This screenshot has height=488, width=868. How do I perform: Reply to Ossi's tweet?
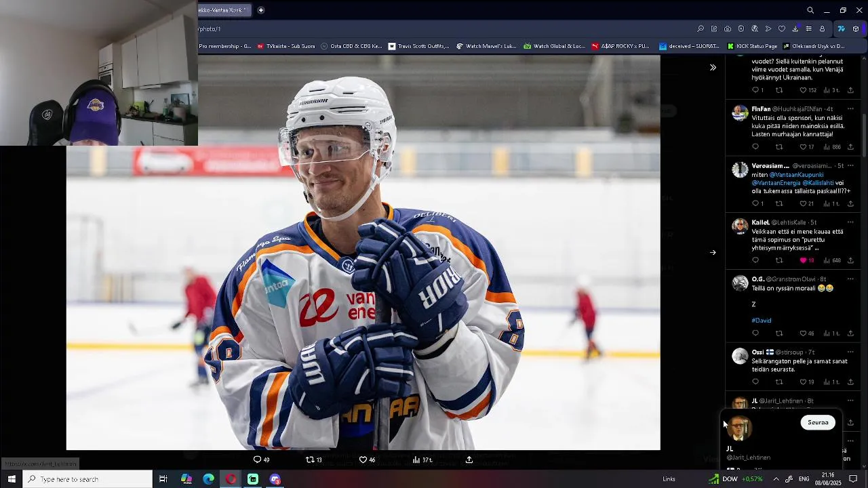[x=755, y=382]
